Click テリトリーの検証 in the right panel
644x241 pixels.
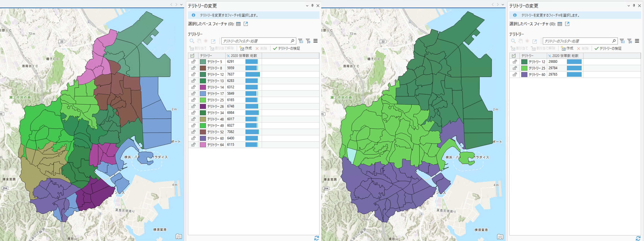pos(608,48)
